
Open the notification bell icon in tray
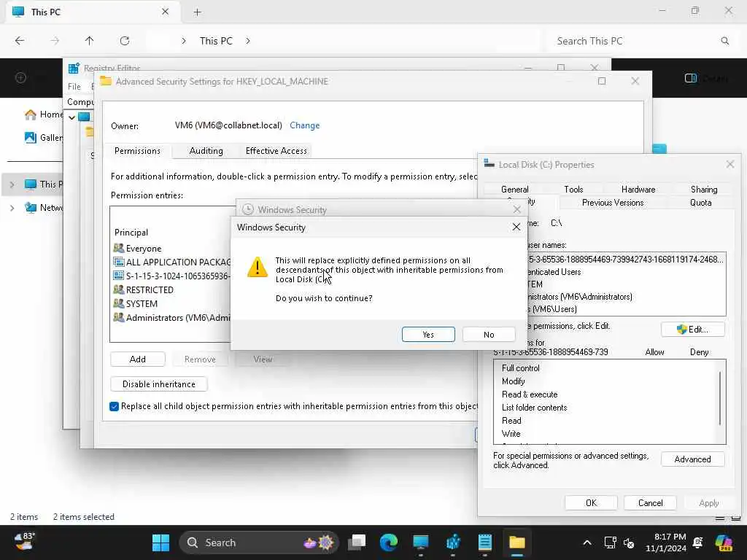click(x=698, y=542)
